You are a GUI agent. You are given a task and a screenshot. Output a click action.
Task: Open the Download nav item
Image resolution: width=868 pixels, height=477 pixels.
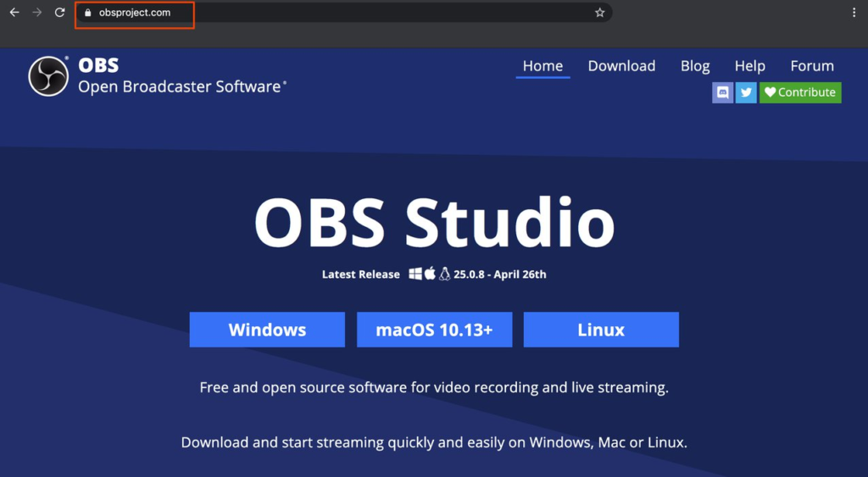click(621, 66)
